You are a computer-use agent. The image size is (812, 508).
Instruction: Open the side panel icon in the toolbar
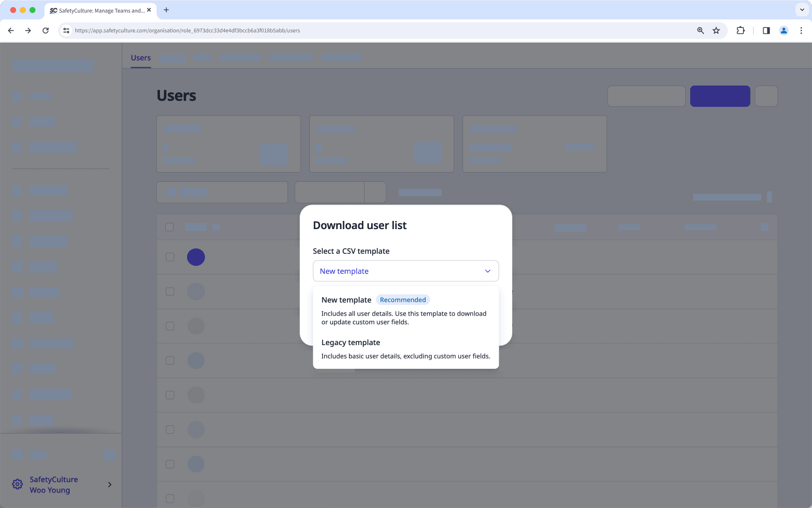coord(766,30)
